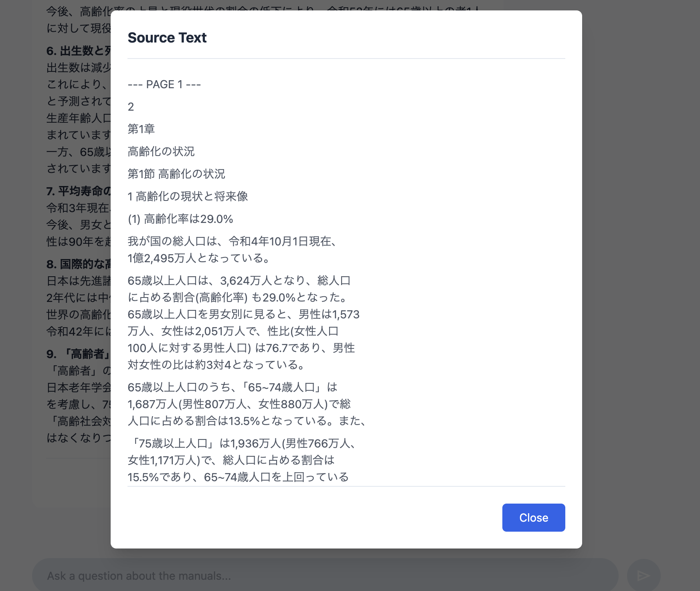The height and width of the screenshot is (591, 700).
Task: Click the paper plane send icon
Action: (643, 575)
